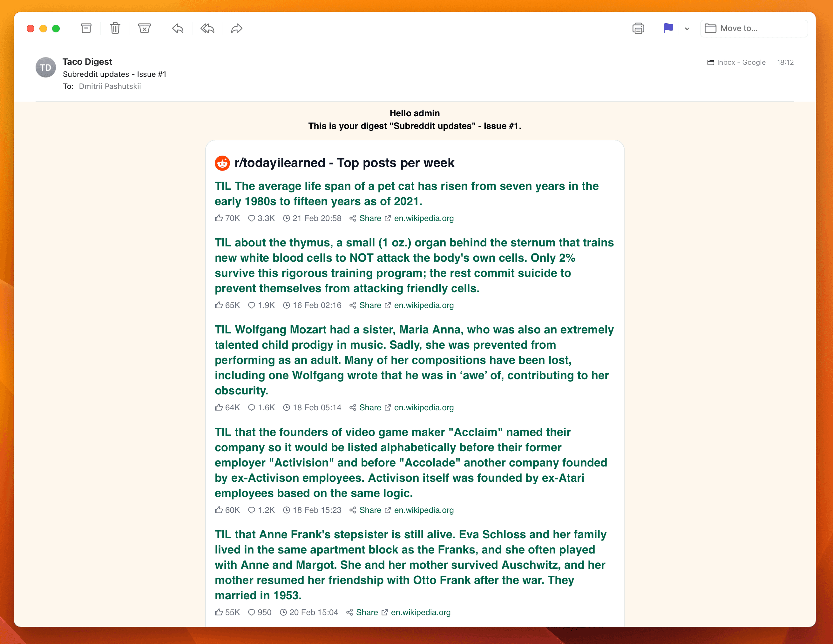Click the 1.2K comments icon
Image resolution: width=833 pixels, height=644 pixels.
252,510
